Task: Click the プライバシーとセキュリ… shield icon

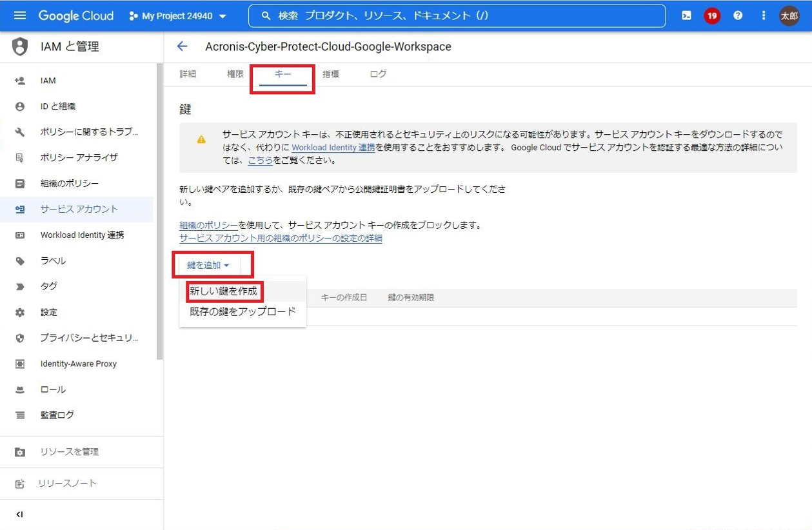Action: point(20,338)
